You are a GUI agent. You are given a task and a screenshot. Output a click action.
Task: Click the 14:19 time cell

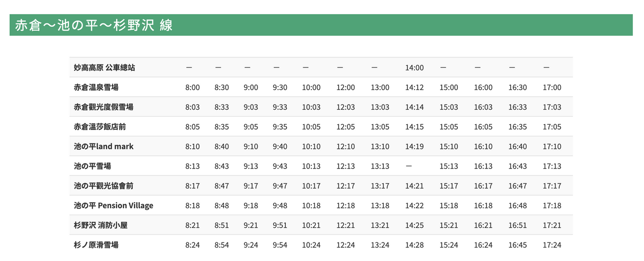(415, 146)
